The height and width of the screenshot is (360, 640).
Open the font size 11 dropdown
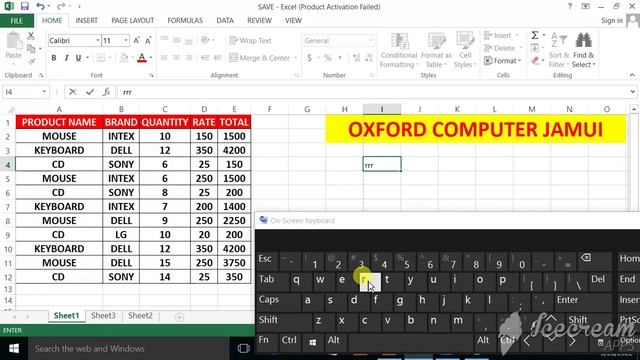click(126, 40)
